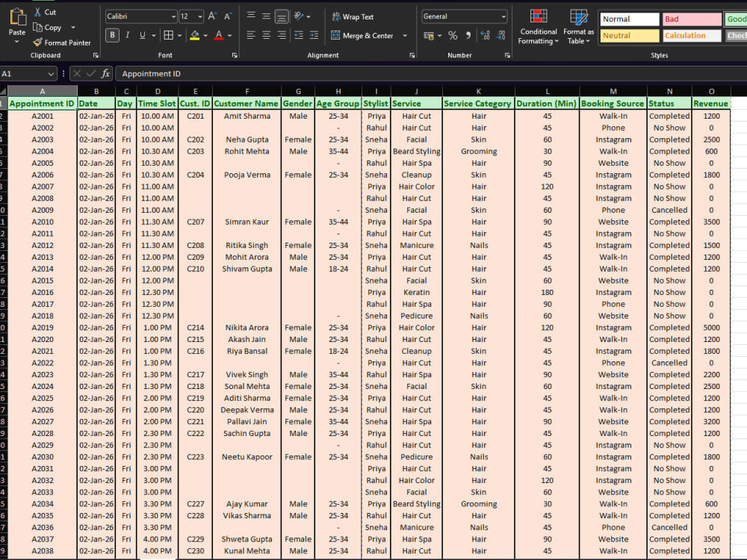Open the Clipboard dialog launcher
The width and height of the screenshot is (747, 560).
tap(96, 55)
